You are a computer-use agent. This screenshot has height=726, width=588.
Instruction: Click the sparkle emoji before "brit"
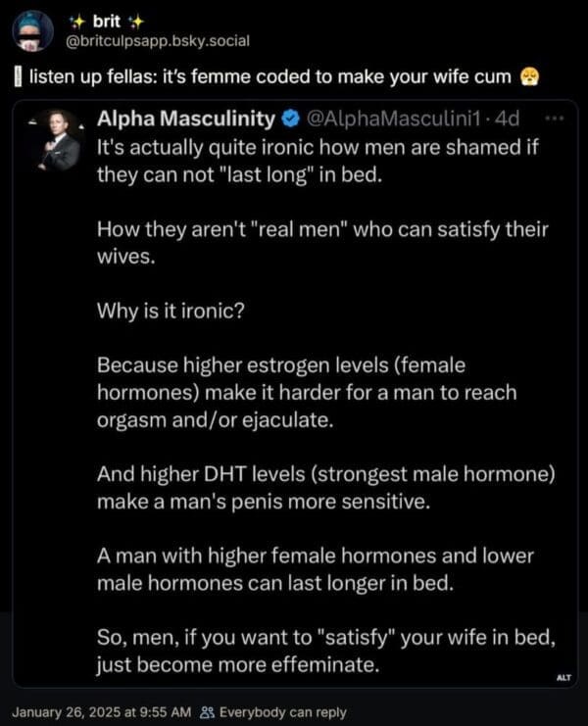pos(77,21)
